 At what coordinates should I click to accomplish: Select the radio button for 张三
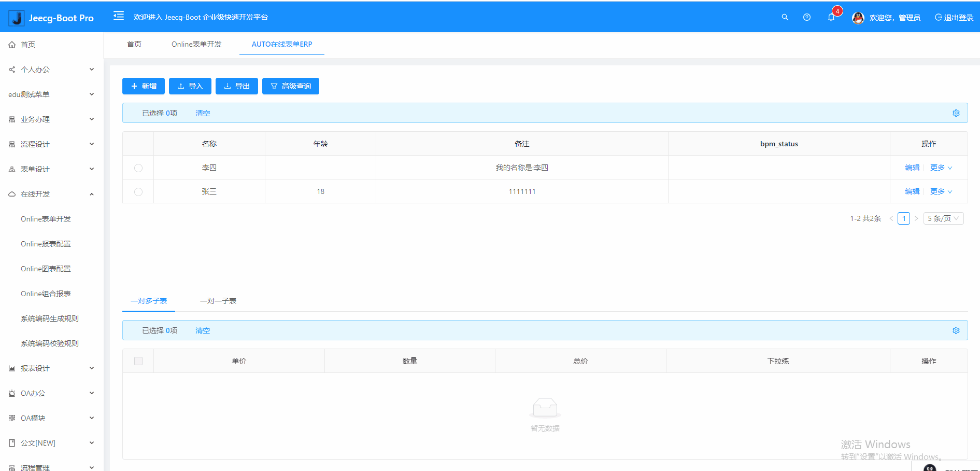pyautogui.click(x=138, y=192)
